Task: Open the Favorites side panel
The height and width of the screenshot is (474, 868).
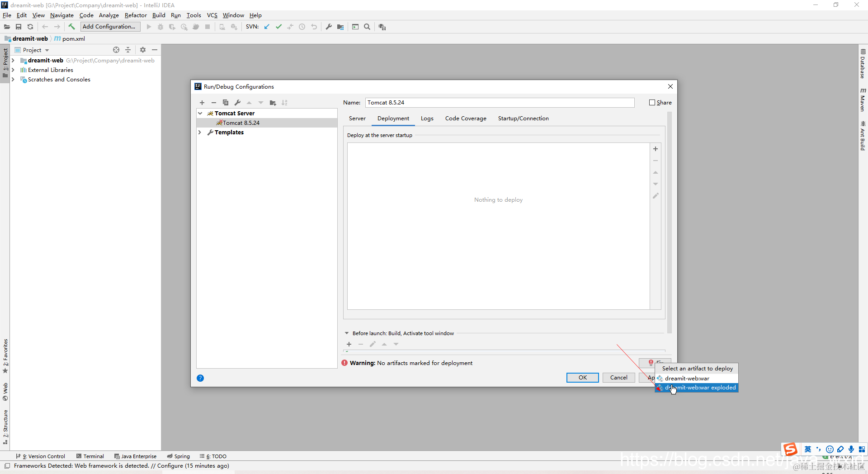Action: [x=5, y=356]
